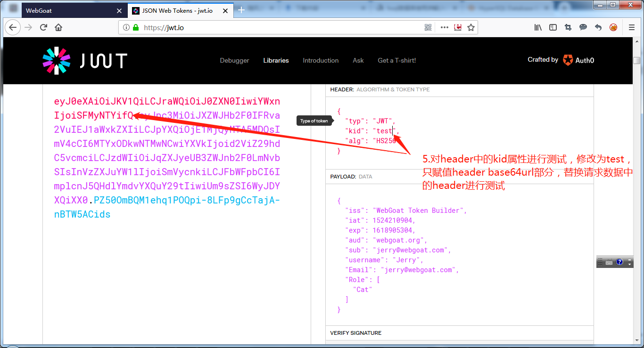Click the header "kid" value test
This screenshot has width=644, height=348.
pos(384,131)
